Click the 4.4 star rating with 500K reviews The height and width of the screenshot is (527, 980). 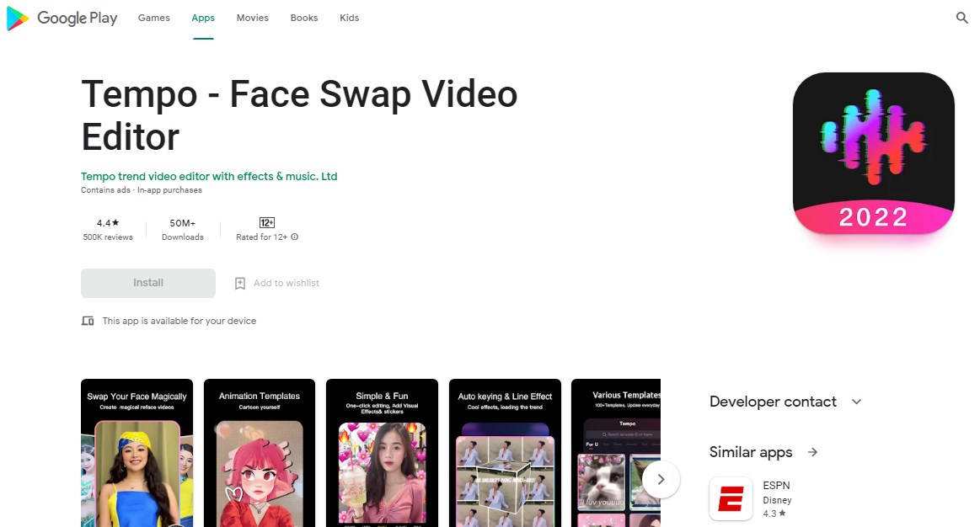pos(108,230)
